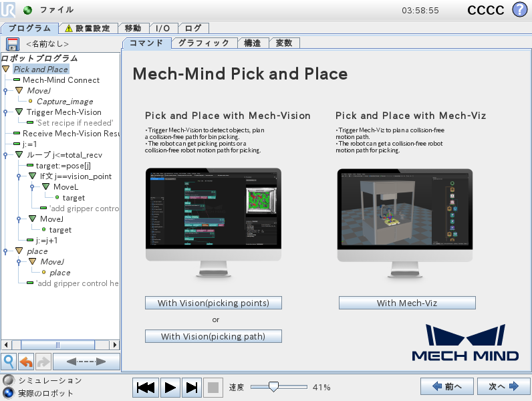The height and width of the screenshot is (401, 532).
Task: Open the 変数 sub-tab
Action: 284,43
